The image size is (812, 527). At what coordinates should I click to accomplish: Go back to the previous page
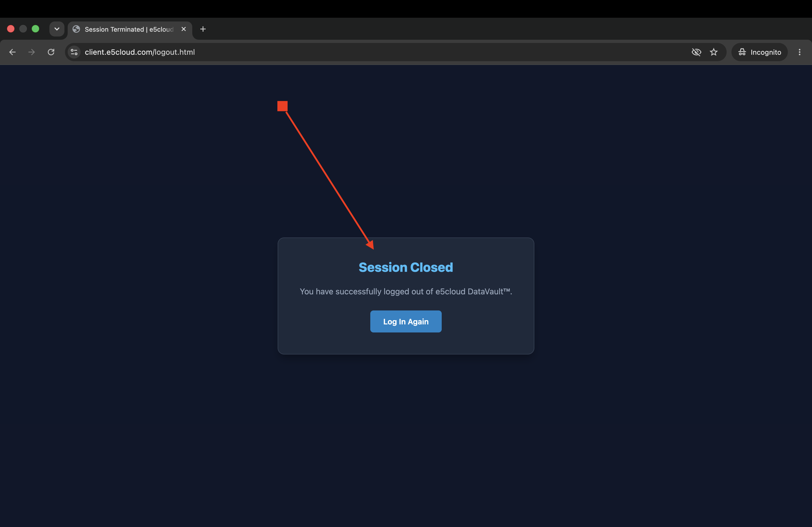pos(13,52)
